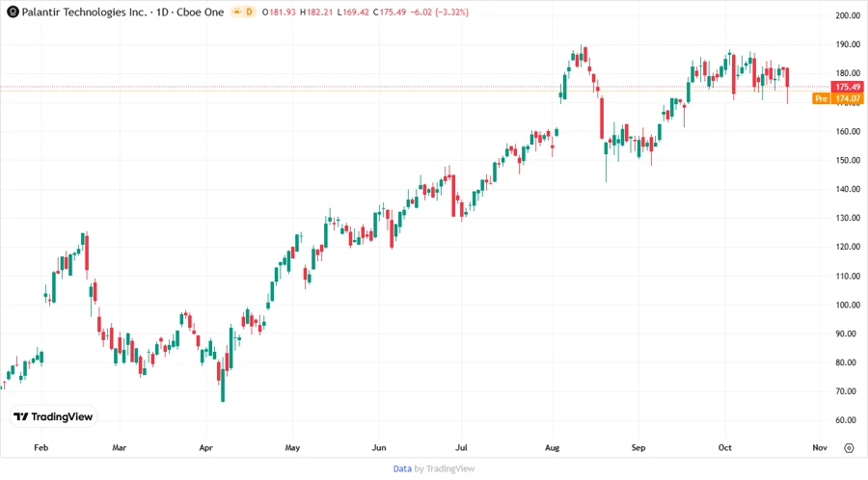The height and width of the screenshot is (480, 868).
Task: Click the 140.00 price axis label
Action: click(x=848, y=189)
